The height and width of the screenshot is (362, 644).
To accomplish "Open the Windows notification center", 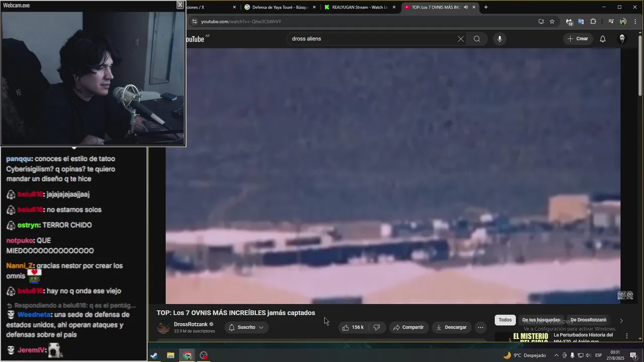I will (633, 355).
